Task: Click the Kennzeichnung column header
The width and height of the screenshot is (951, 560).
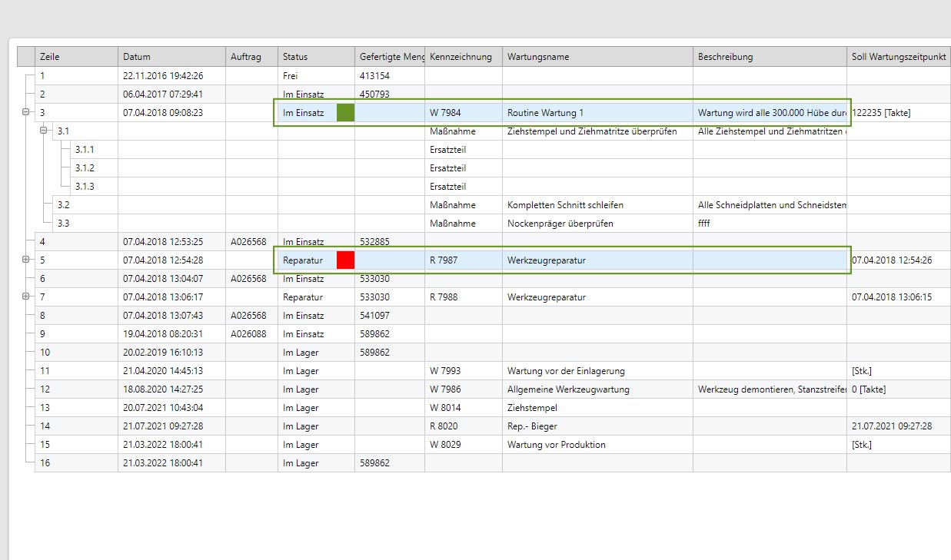Action: coord(461,57)
